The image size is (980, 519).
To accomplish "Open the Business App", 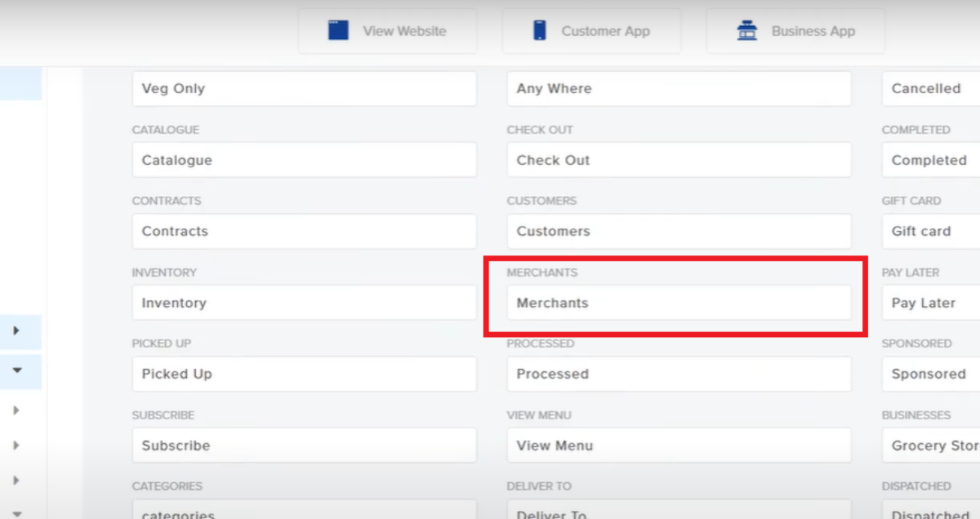I will [x=795, y=30].
